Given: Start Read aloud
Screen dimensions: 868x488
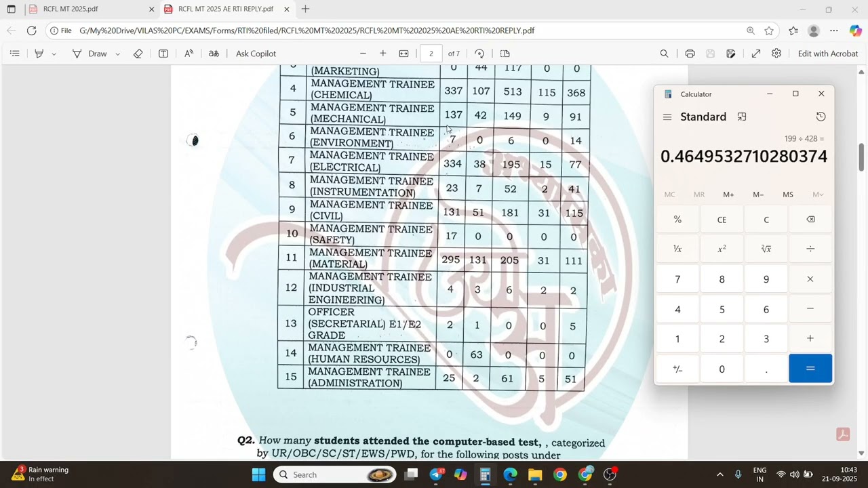Looking at the screenshot, I should pos(189,54).
